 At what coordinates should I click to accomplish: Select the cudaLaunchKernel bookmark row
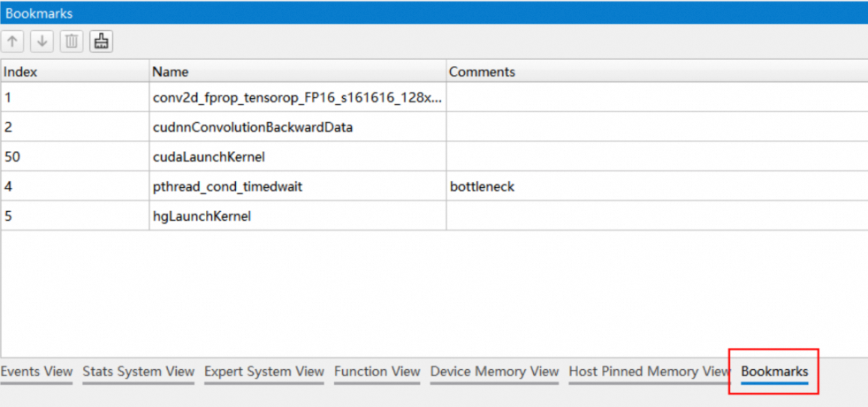(209, 157)
